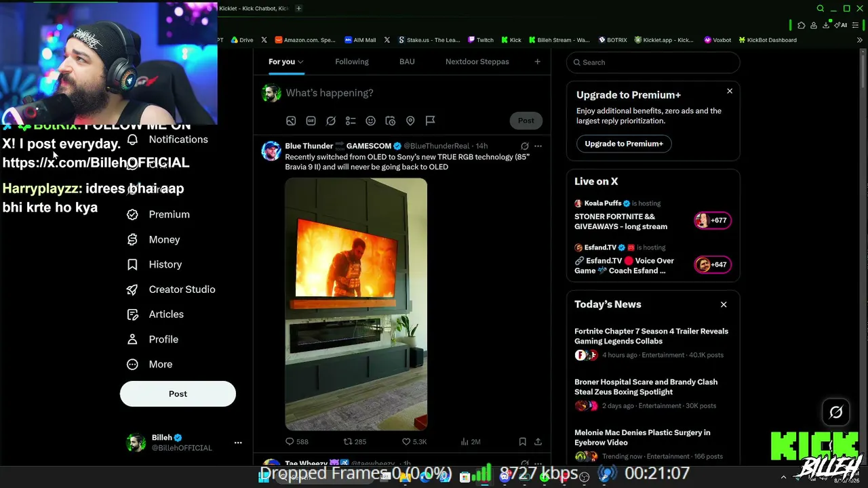
Task: Click the composer Post button
Action: point(526,121)
